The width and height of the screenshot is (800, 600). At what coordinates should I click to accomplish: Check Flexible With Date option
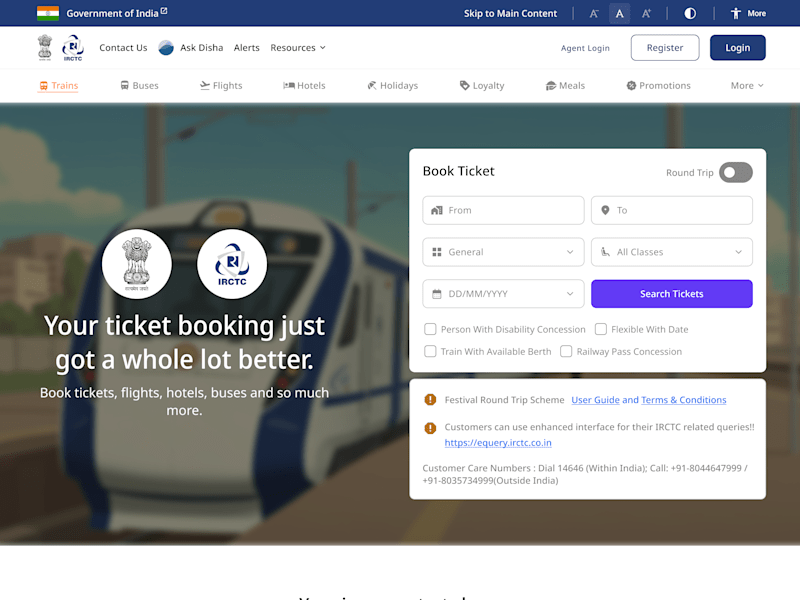point(601,329)
